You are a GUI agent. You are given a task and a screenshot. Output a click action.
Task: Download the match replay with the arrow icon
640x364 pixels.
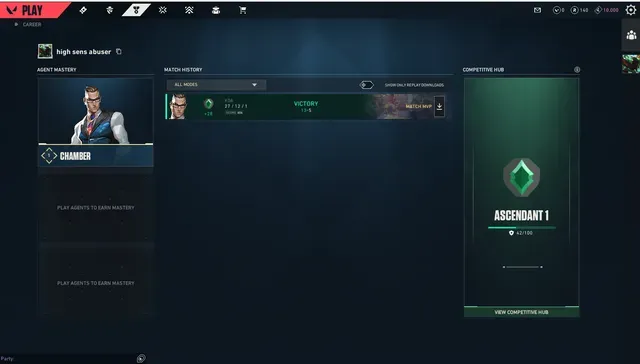pos(439,107)
